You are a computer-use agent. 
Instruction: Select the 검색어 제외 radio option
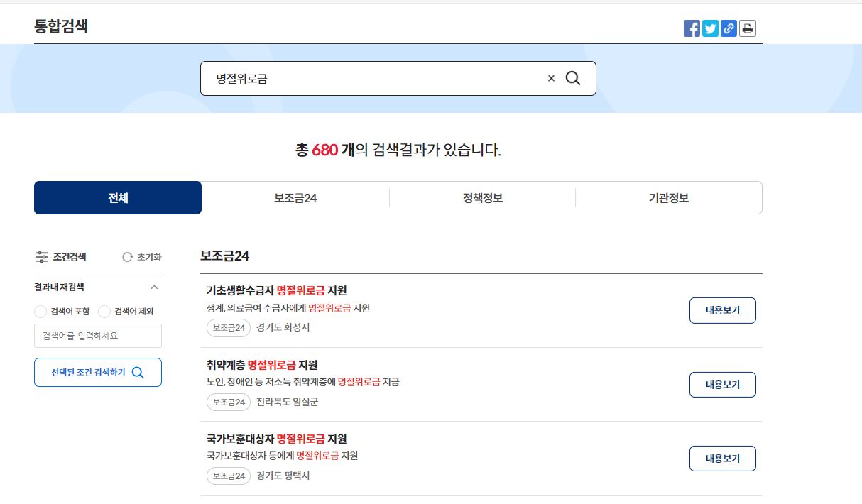click(104, 311)
